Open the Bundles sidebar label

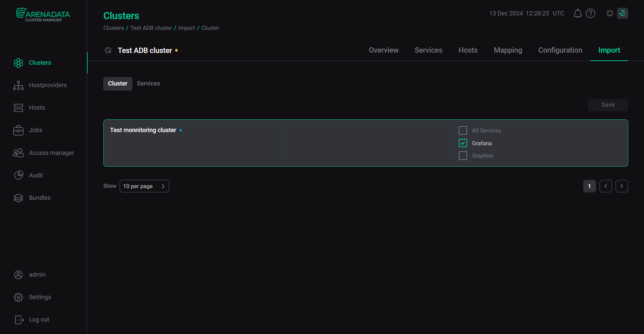click(x=40, y=198)
